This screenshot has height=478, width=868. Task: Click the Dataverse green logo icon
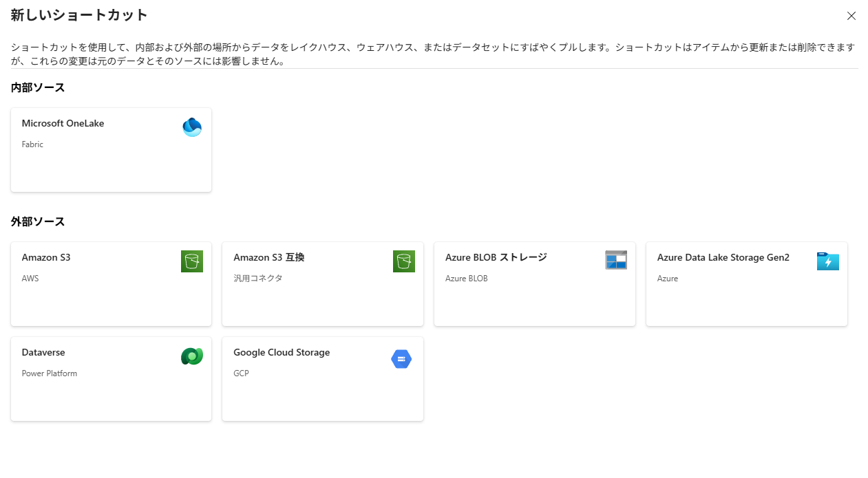coord(192,356)
